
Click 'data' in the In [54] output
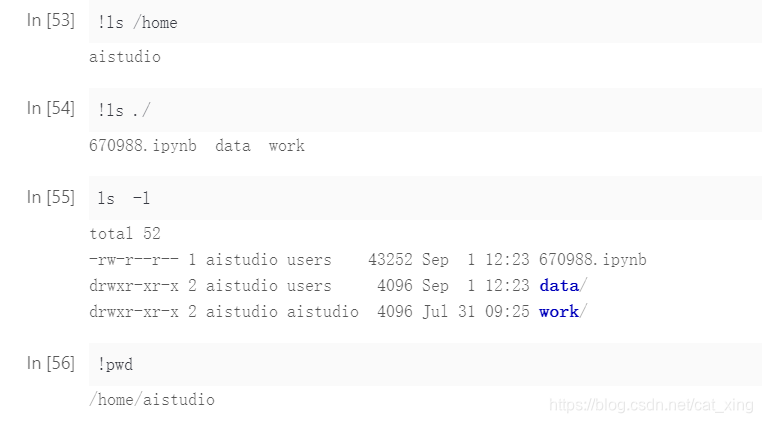coord(233,145)
